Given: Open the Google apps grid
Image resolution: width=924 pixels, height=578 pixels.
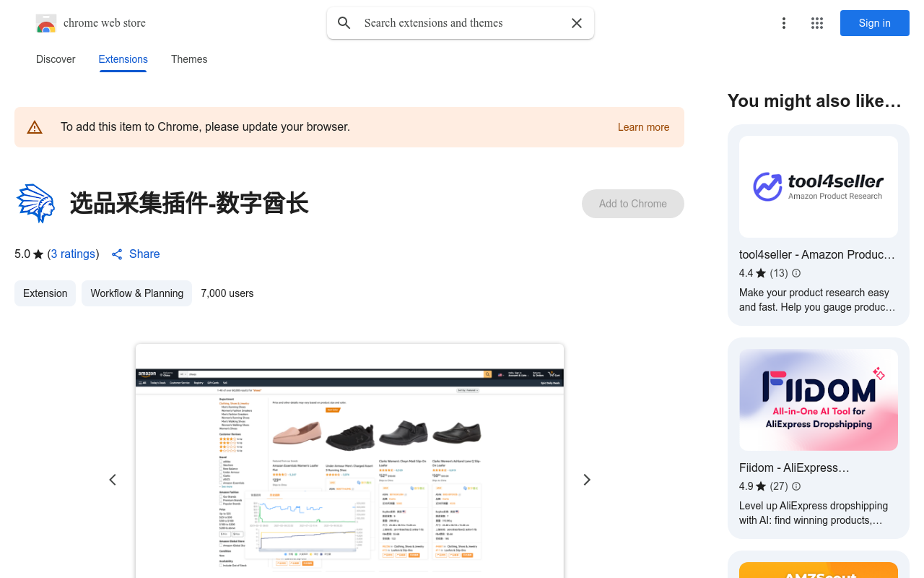Looking at the screenshot, I should (817, 23).
